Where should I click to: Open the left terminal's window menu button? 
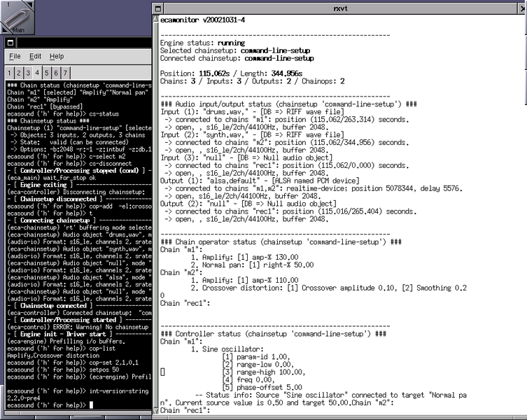tap(10, 43)
